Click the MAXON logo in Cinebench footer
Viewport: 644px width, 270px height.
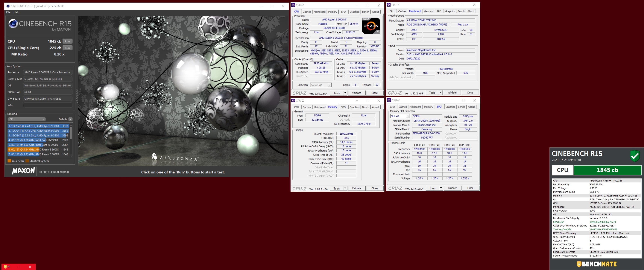coord(23,171)
